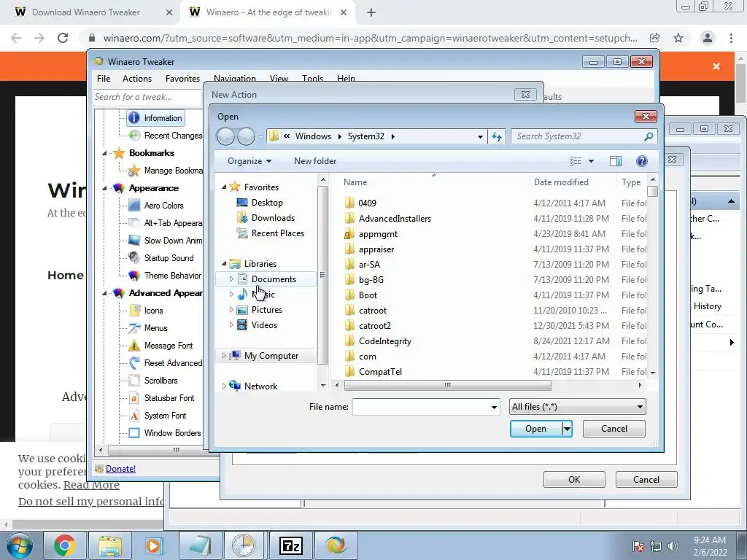The height and width of the screenshot is (560, 747).
Task: Sort files by Name column header
Action: click(355, 182)
